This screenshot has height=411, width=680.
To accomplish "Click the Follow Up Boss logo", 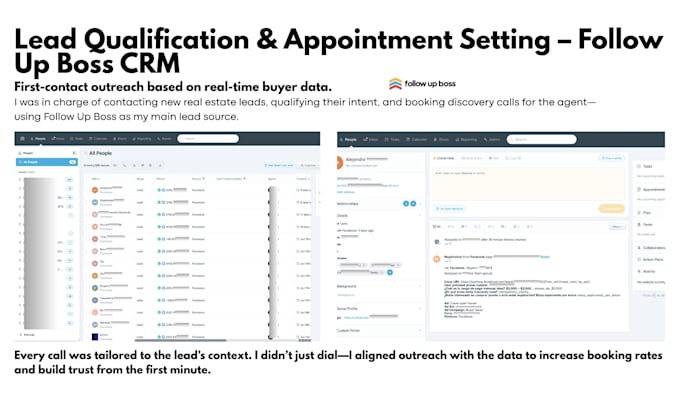I will (x=422, y=83).
